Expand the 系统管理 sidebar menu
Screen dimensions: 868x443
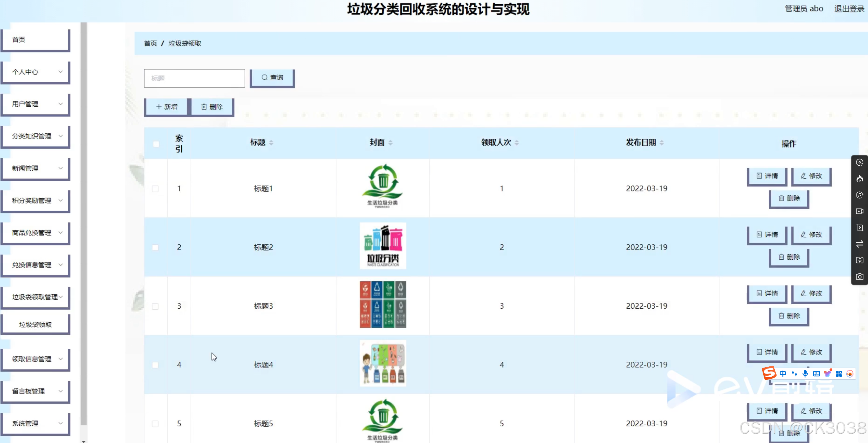35,423
